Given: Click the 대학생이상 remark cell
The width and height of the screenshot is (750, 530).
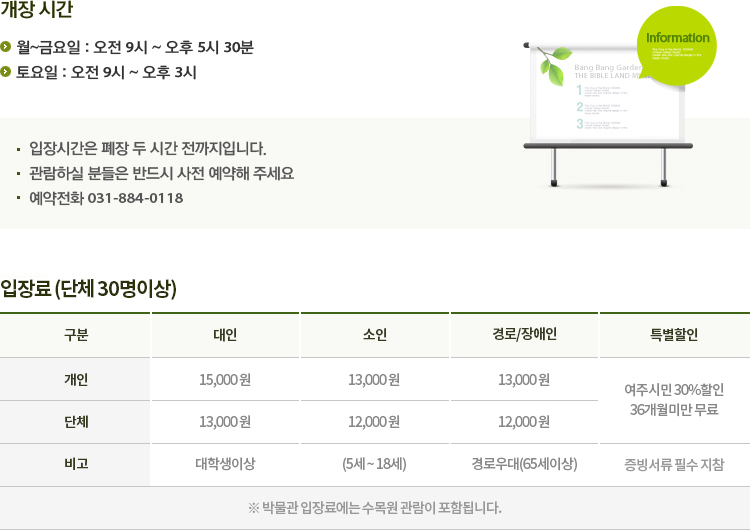Looking at the screenshot, I should [225, 465].
